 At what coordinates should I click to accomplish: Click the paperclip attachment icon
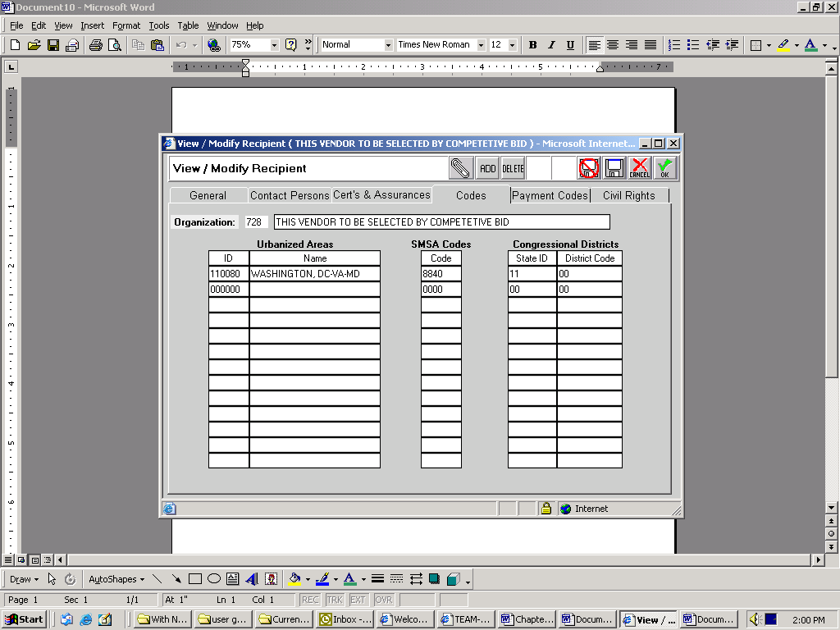coord(461,168)
